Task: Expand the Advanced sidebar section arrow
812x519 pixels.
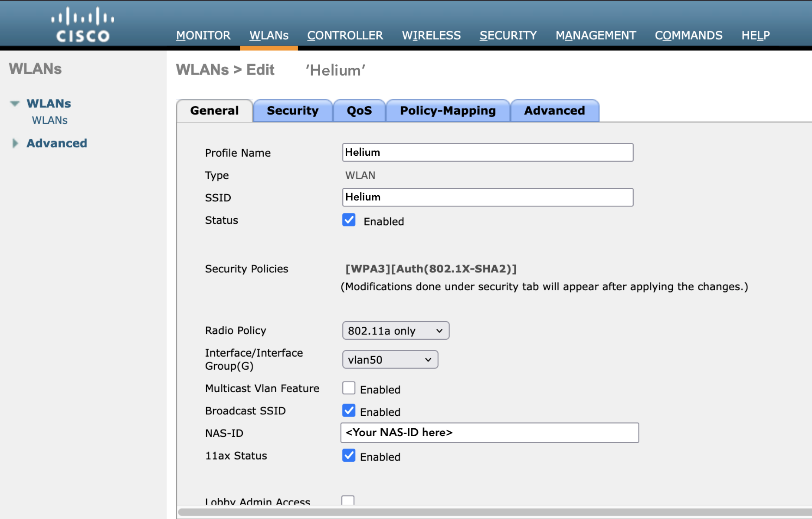Action: coord(15,143)
